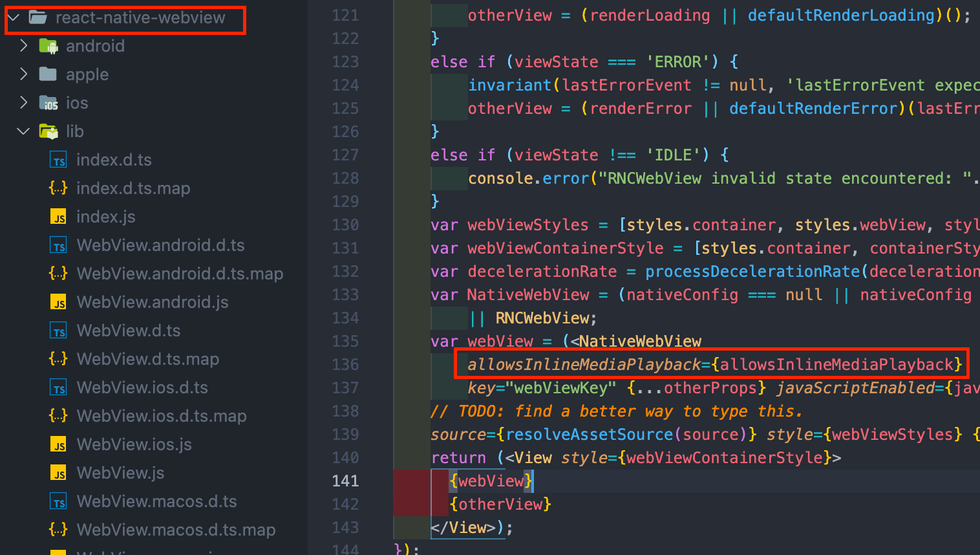
Task: Open the WebView.macos.d.ts.map file
Action: pos(176,530)
